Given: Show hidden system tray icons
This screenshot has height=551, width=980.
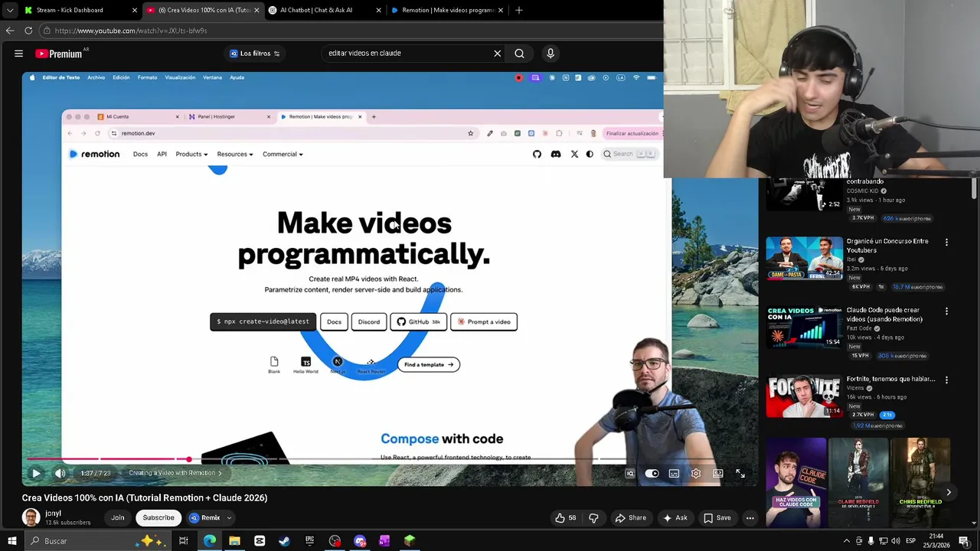Looking at the screenshot, I should (846, 541).
